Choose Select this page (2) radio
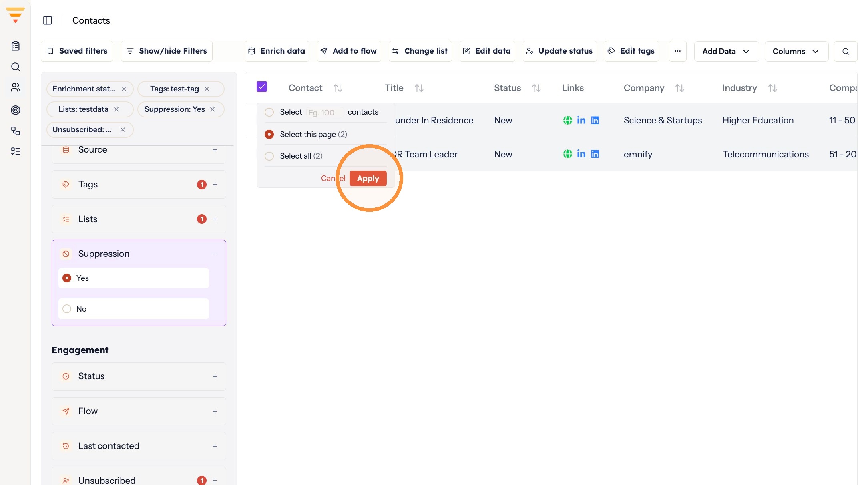 (269, 134)
